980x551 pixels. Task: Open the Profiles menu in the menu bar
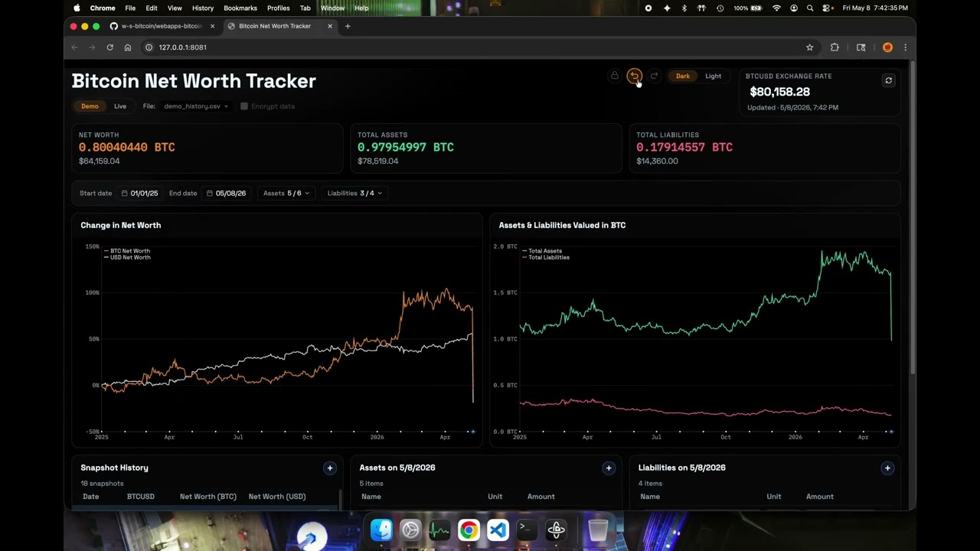pyautogui.click(x=278, y=8)
